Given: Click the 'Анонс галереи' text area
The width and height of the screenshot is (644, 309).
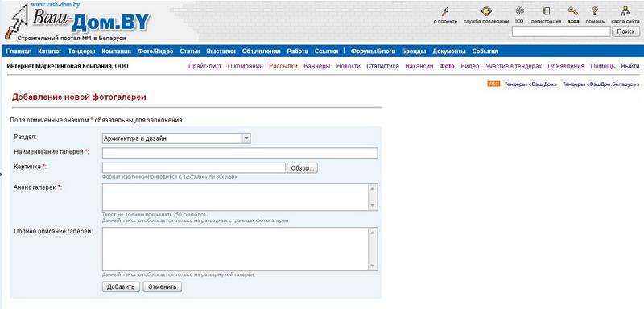Looking at the screenshot, I should pos(236,197).
